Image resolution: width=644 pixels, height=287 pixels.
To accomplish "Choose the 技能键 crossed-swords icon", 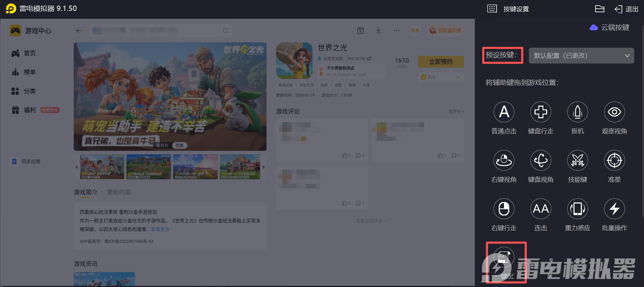I will pyautogui.click(x=578, y=160).
